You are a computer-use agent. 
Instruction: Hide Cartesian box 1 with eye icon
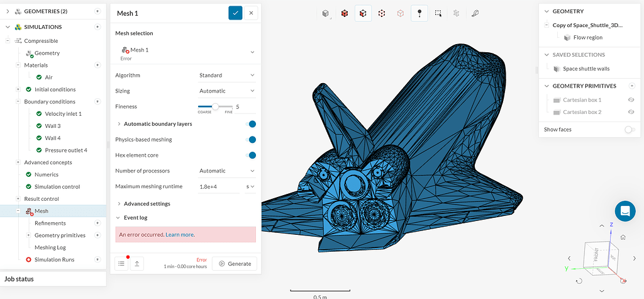point(631,100)
